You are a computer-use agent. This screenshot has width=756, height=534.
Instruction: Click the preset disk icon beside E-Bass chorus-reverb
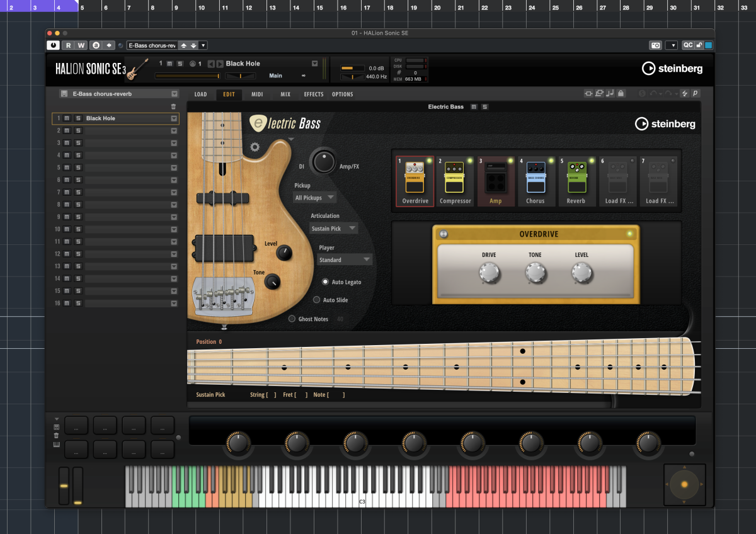tap(64, 94)
